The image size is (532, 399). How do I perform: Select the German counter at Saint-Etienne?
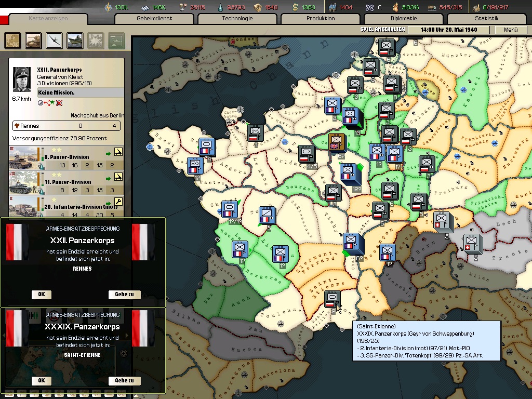(x=332, y=299)
